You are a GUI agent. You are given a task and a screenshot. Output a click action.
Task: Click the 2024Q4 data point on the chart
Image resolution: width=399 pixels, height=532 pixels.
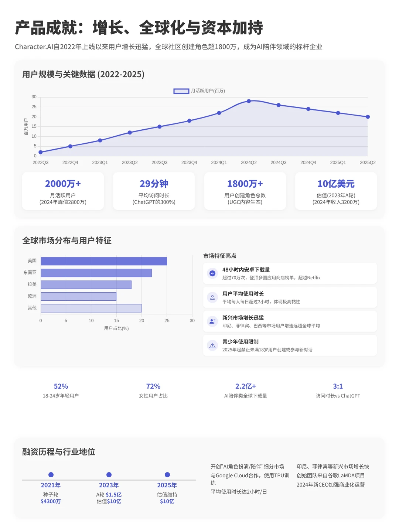tap(308, 109)
